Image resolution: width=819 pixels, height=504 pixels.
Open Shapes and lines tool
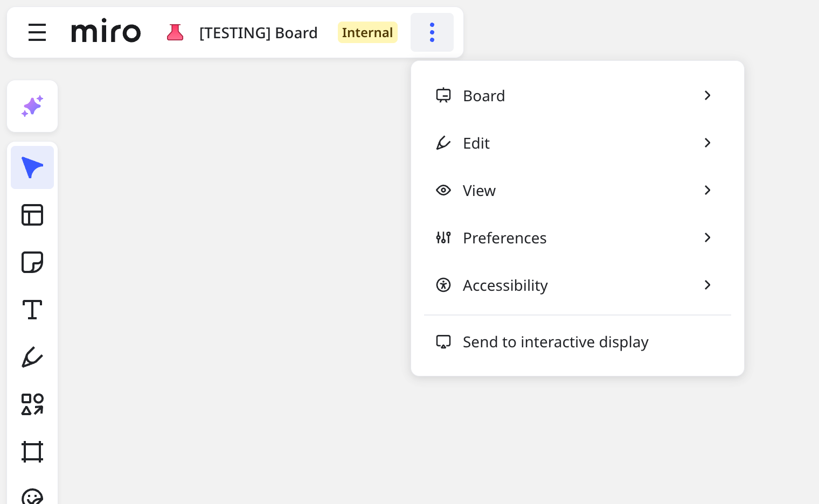[x=32, y=404]
